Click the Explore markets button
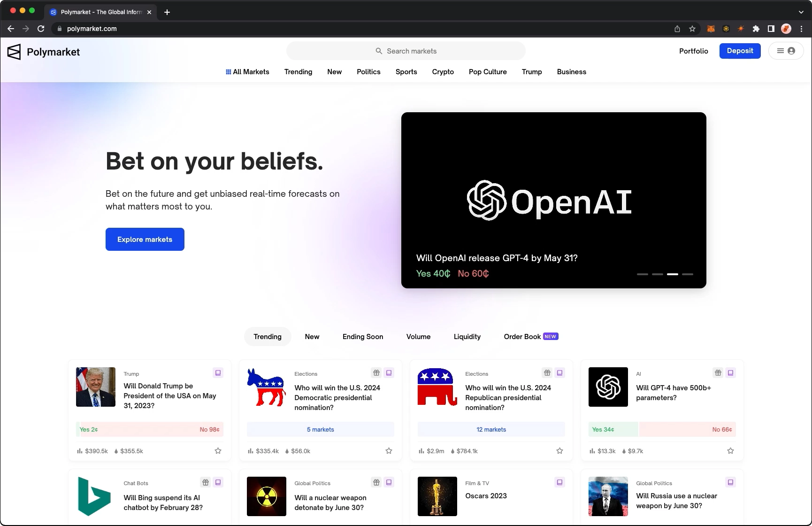The height and width of the screenshot is (526, 812). click(145, 240)
